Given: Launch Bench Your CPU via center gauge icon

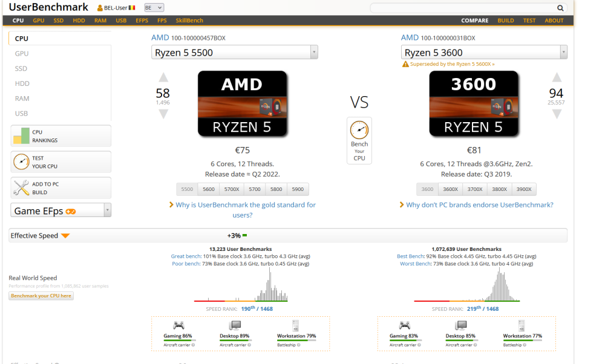Looking at the screenshot, I should [x=359, y=129].
